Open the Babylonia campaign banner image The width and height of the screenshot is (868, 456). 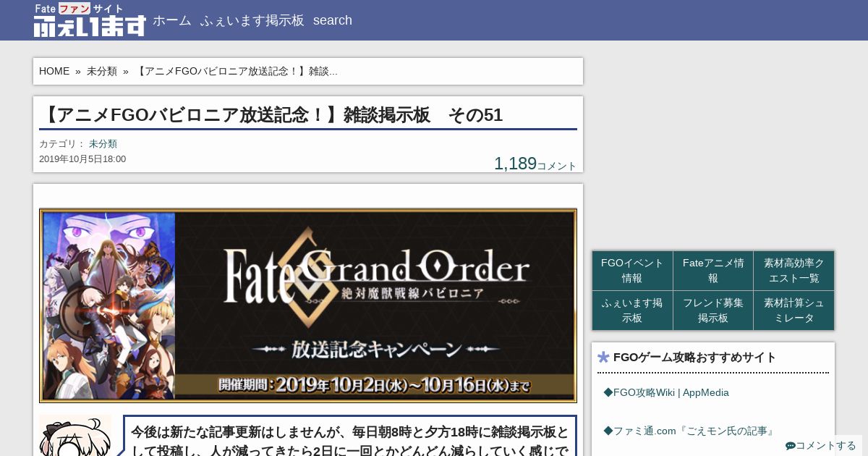coord(308,305)
